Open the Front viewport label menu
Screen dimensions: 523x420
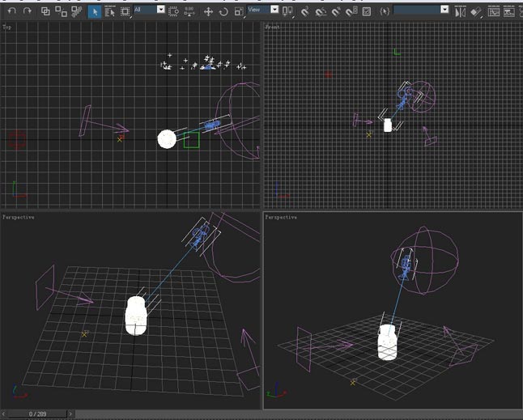click(x=272, y=28)
